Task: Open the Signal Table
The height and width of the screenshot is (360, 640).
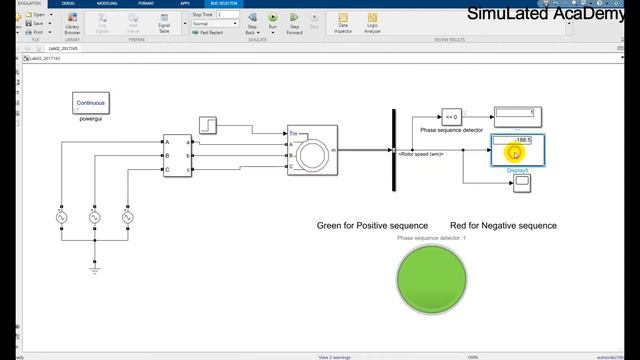Action: [164, 23]
